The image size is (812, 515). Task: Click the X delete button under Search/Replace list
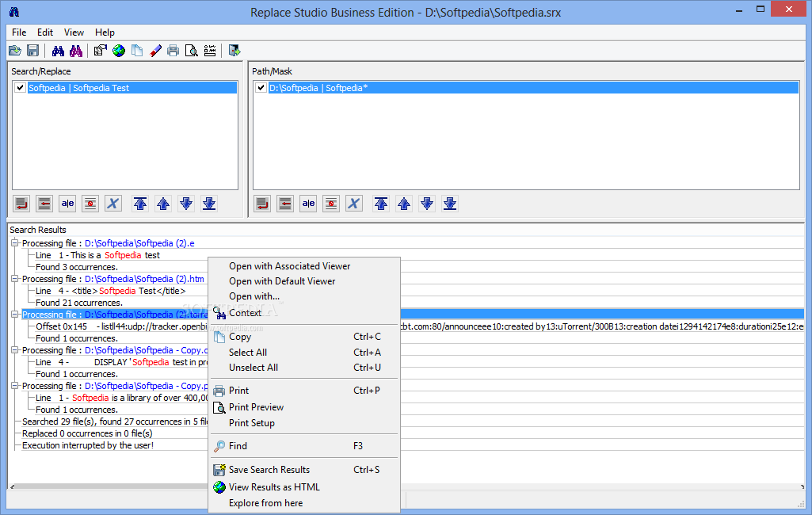click(x=113, y=204)
